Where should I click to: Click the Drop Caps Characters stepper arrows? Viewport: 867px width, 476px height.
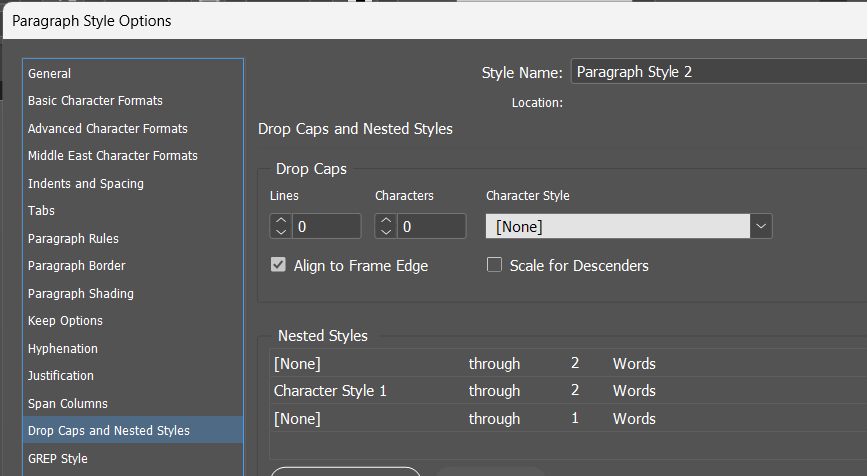pyautogui.click(x=386, y=227)
